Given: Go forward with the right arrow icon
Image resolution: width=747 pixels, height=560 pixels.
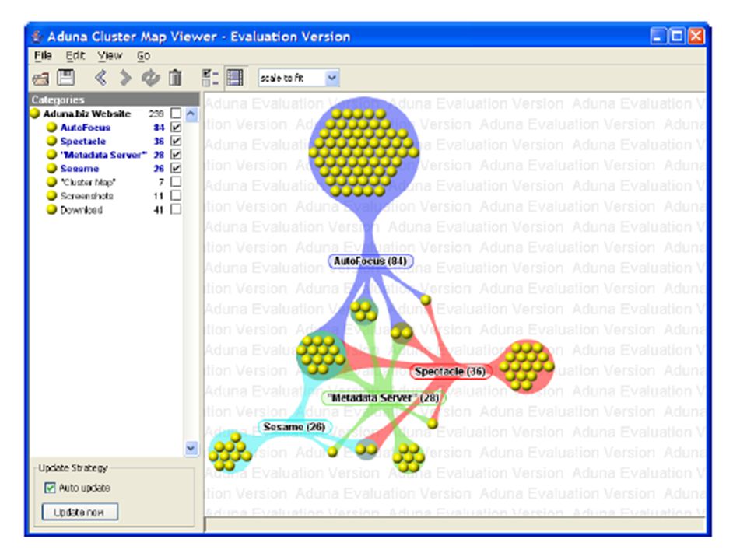Looking at the screenshot, I should pyautogui.click(x=125, y=77).
